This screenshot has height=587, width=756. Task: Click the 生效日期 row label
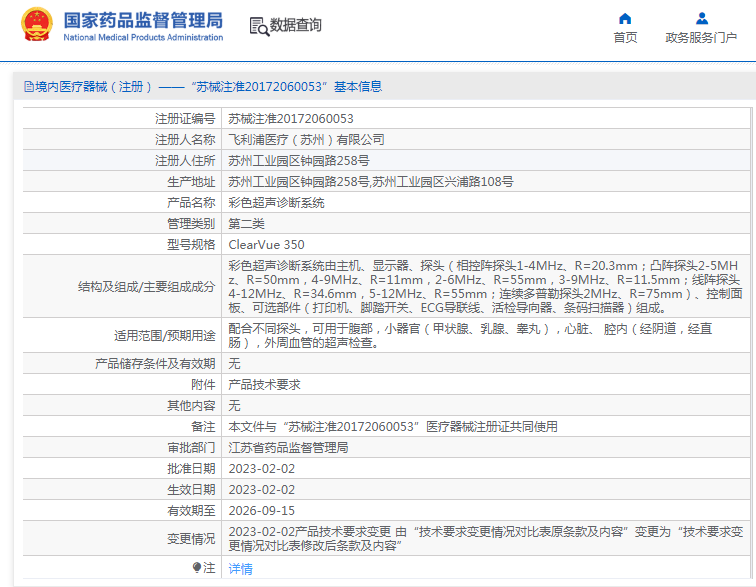pyautogui.click(x=191, y=490)
